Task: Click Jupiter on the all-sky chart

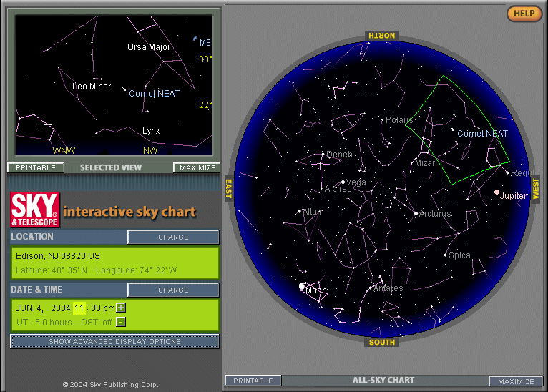Action: (x=496, y=192)
